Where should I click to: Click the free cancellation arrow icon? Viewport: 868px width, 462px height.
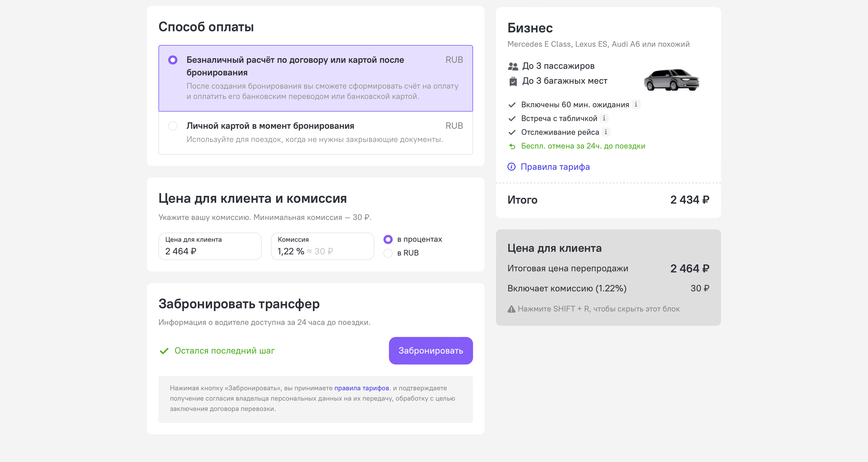click(x=512, y=146)
